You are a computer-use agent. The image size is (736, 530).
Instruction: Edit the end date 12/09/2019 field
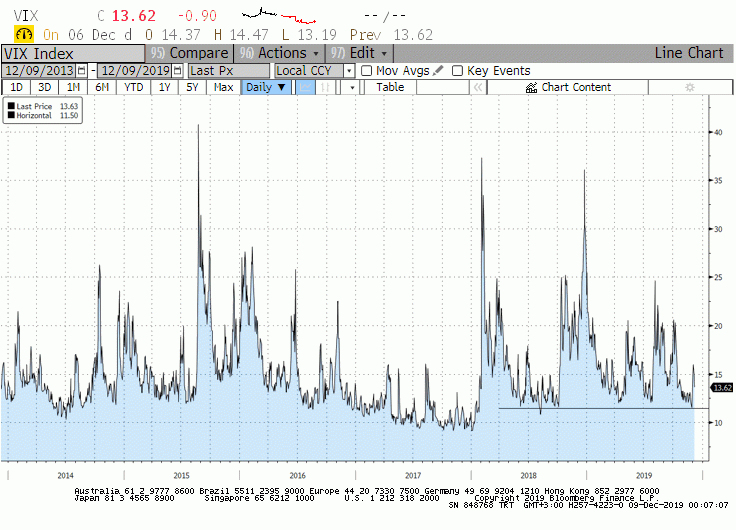pyautogui.click(x=135, y=71)
